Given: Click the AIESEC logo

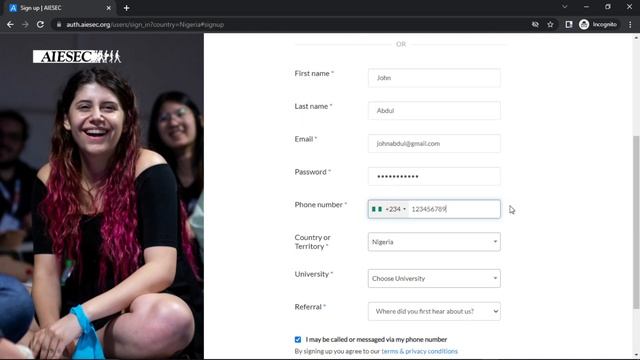Looking at the screenshot, I should (x=77, y=56).
